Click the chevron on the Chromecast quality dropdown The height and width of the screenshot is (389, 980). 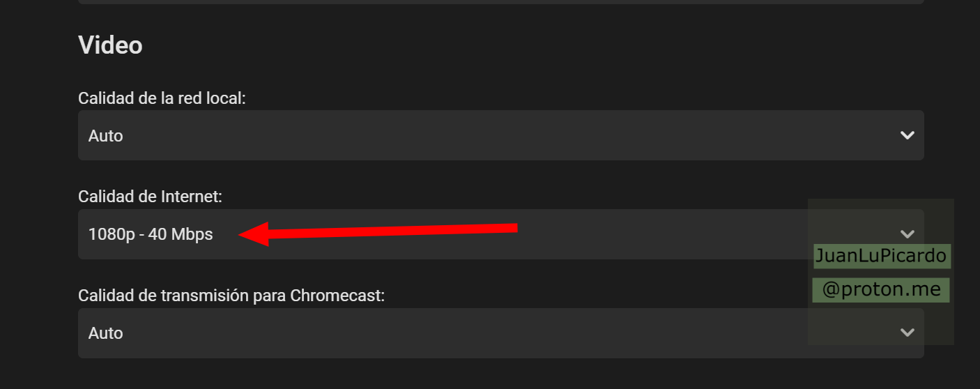tap(907, 333)
